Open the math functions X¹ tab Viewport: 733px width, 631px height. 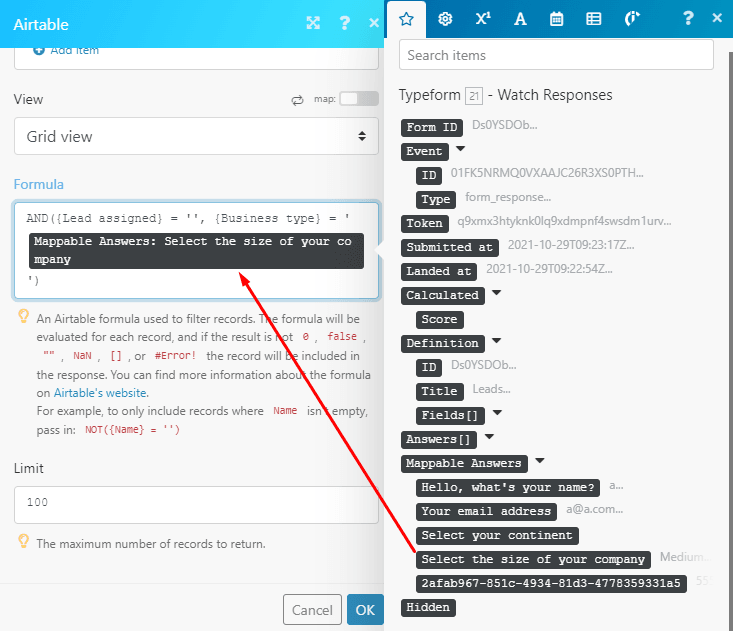click(483, 18)
